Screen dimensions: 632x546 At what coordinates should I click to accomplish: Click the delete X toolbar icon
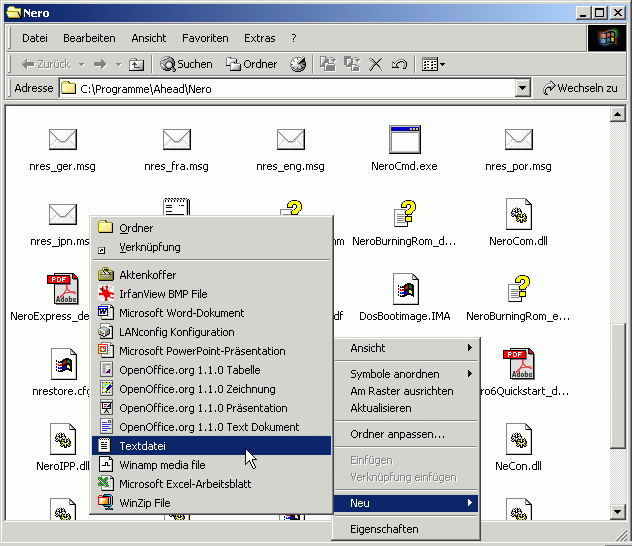click(x=376, y=64)
